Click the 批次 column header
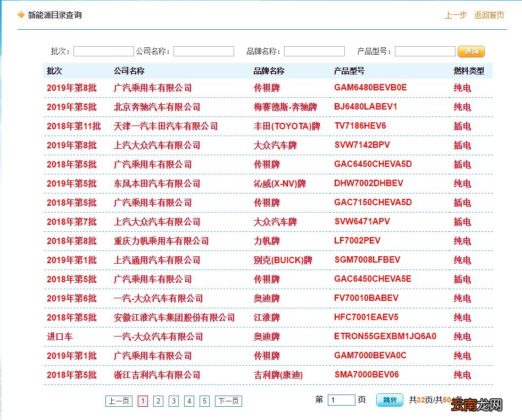The width and height of the screenshot is (522, 420). tap(54, 71)
